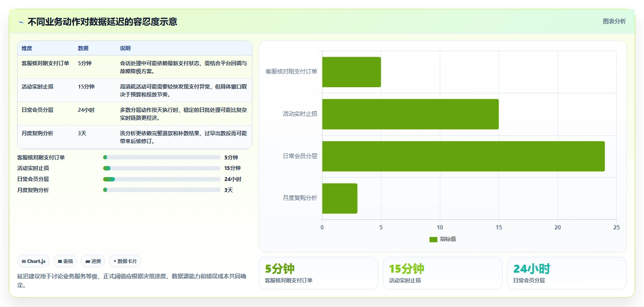Click the 延迟建议 footnote text
This screenshot has width=644, height=307.
(132, 281)
